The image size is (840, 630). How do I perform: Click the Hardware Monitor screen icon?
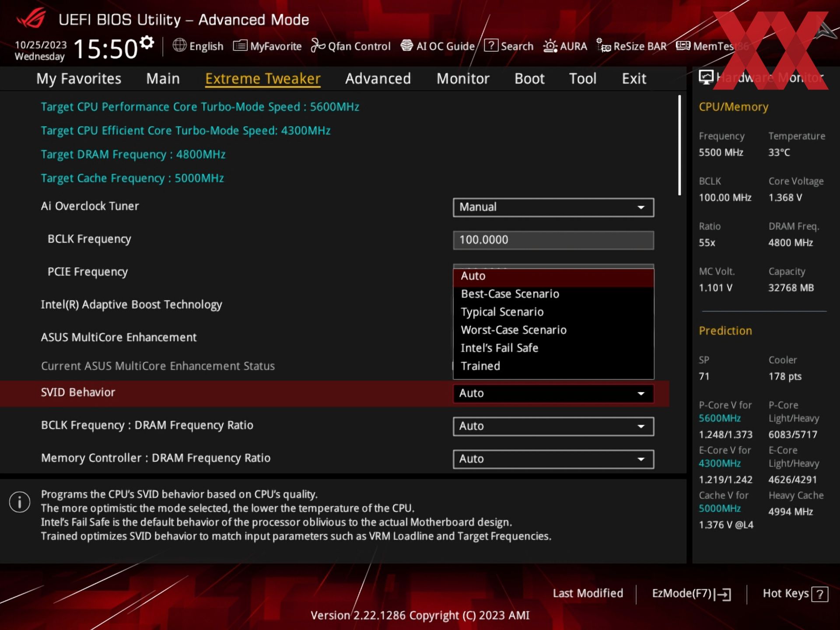click(706, 77)
